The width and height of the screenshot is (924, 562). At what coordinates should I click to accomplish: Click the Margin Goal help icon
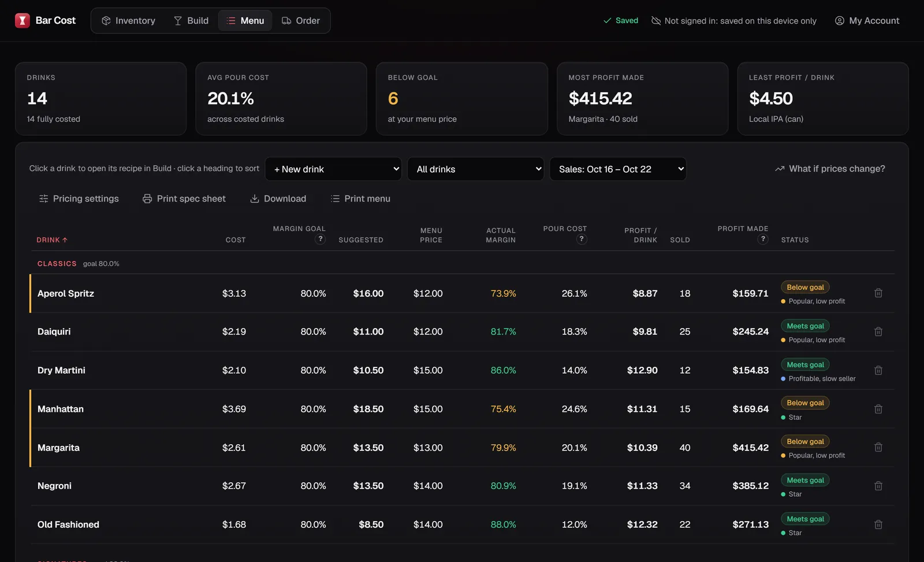(321, 239)
